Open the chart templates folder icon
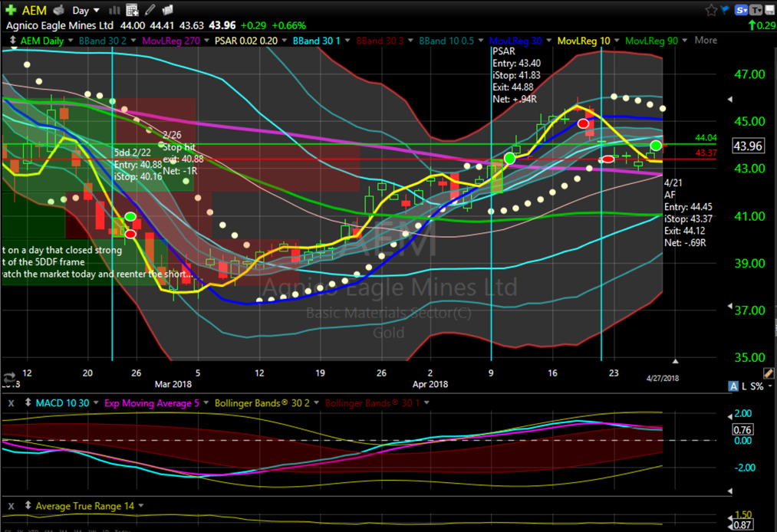777x532 pixels. coord(167,10)
